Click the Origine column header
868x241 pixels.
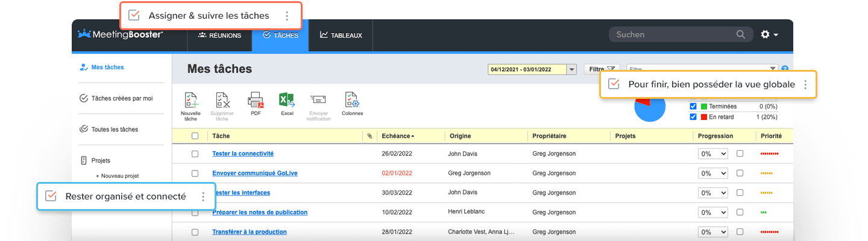pyautogui.click(x=460, y=136)
